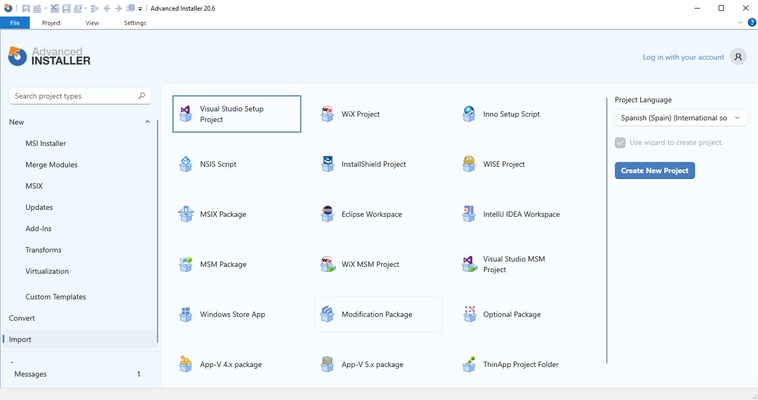Choose the WiX Project import type
This screenshot has width=758, height=400.
(x=378, y=114)
